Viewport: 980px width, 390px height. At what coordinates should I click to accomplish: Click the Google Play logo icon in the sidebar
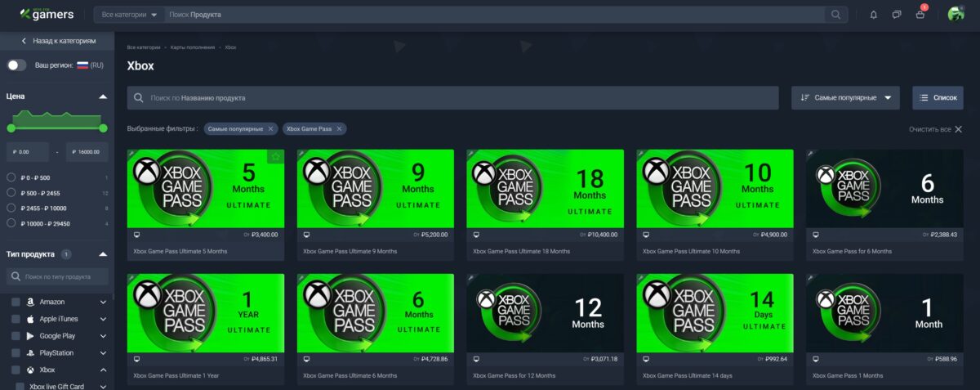click(29, 336)
